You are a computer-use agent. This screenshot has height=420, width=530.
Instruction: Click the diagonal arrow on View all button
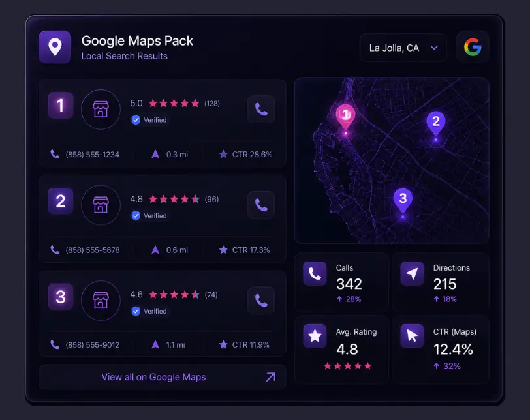[x=271, y=377]
